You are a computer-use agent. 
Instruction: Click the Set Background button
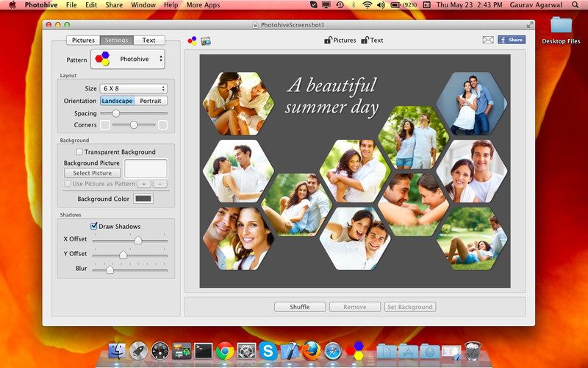coord(410,307)
